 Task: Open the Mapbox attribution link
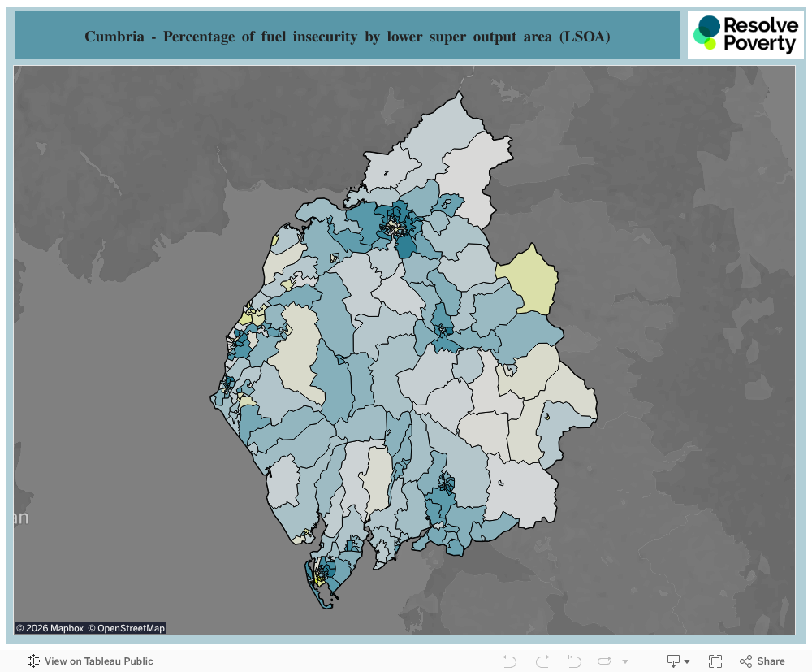pos(50,628)
